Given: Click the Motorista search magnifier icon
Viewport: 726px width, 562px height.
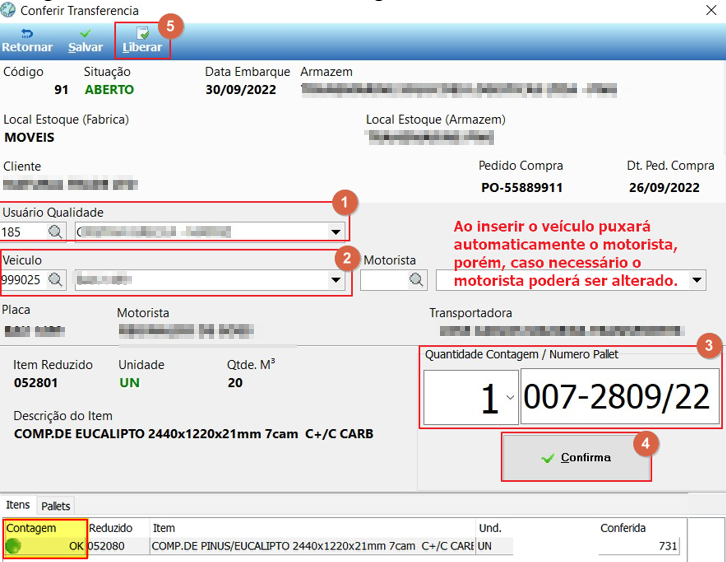Looking at the screenshot, I should 416,279.
